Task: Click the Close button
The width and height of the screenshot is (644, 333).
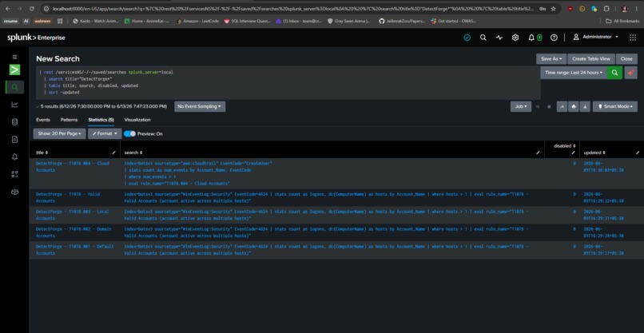Action: pyautogui.click(x=626, y=59)
